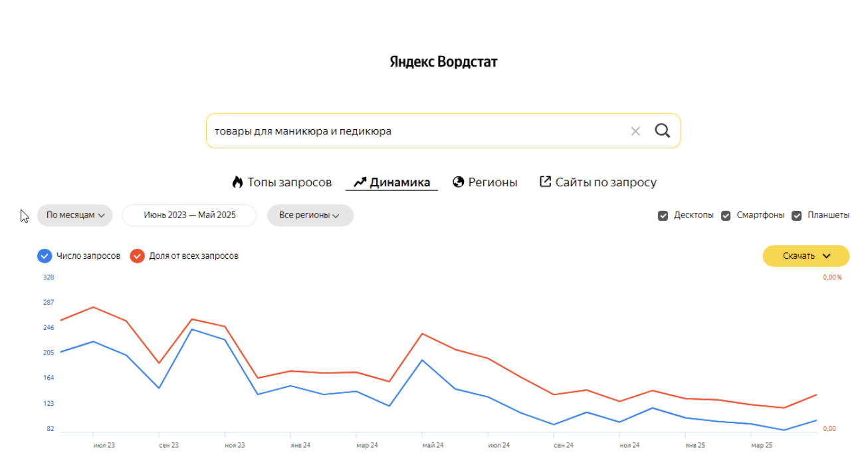Open the Скачать download dropdown
This screenshot has height=463, width=868.
coord(806,256)
